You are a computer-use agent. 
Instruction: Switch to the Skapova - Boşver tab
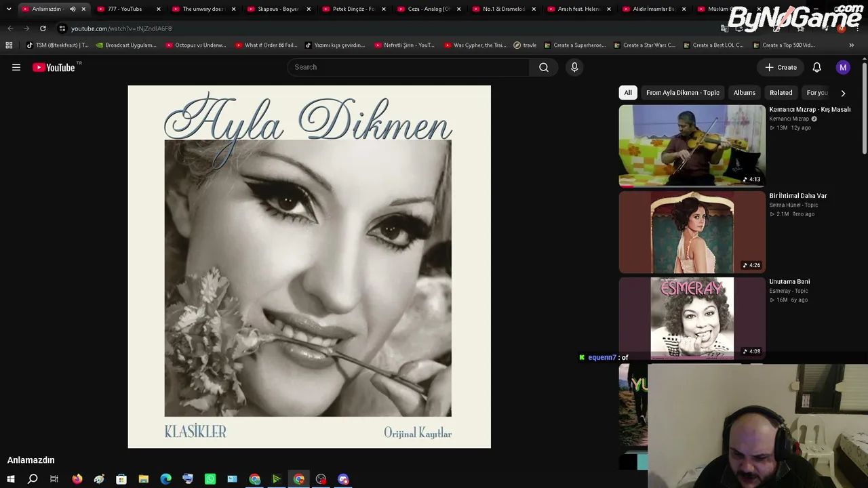point(277,9)
